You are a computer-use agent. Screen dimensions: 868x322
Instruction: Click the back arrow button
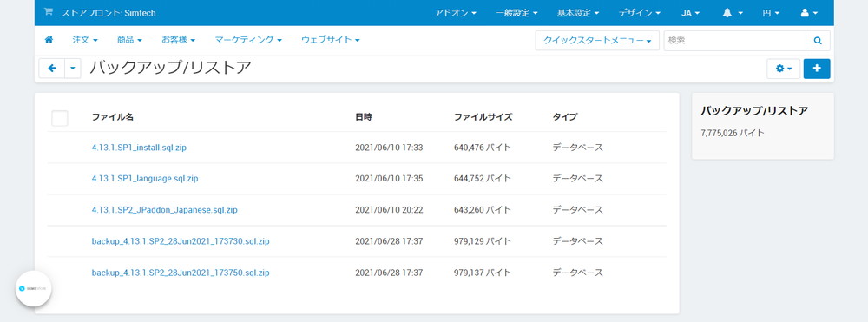(x=52, y=68)
